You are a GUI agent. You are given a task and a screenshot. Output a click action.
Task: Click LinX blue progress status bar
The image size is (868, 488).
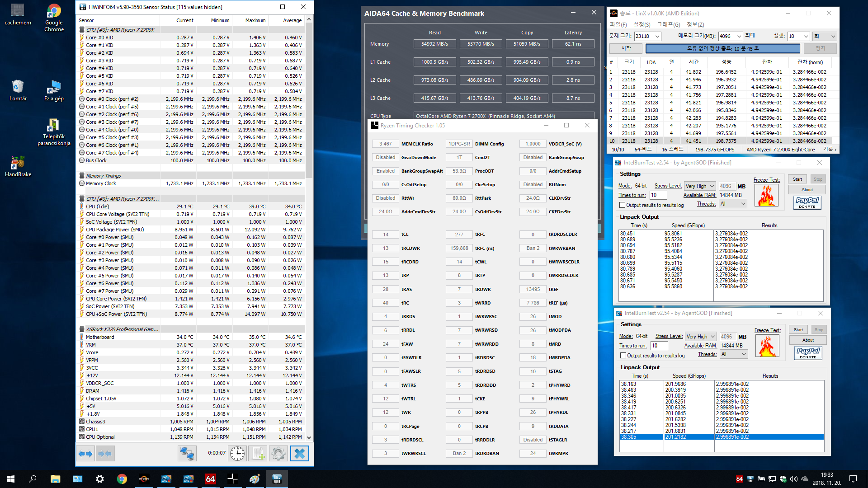(x=722, y=48)
